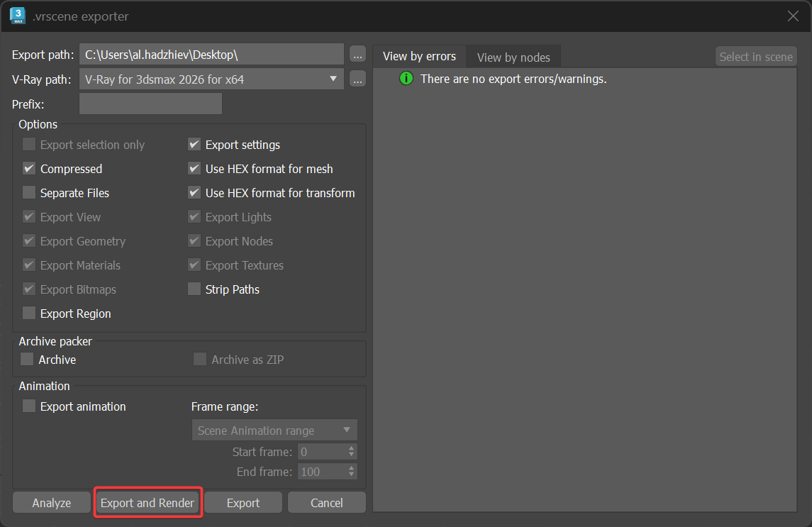Open the V-Ray version dropdown
This screenshot has height=527, width=812.
(333, 79)
